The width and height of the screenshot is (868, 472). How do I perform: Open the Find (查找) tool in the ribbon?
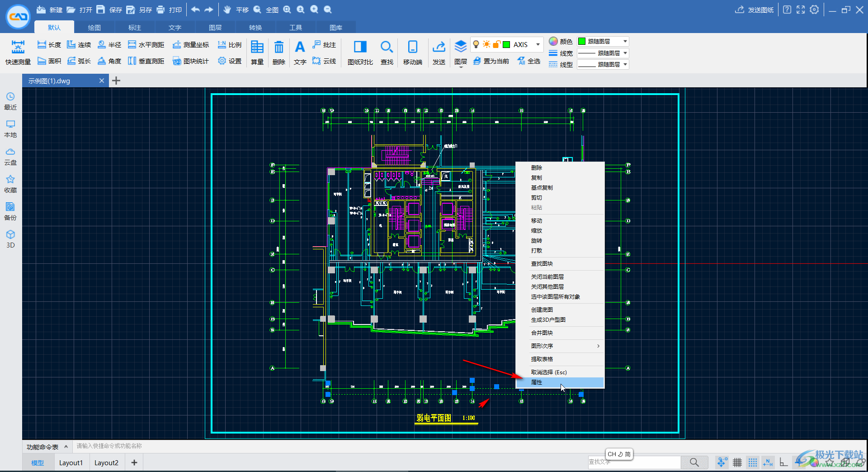pyautogui.click(x=387, y=53)
